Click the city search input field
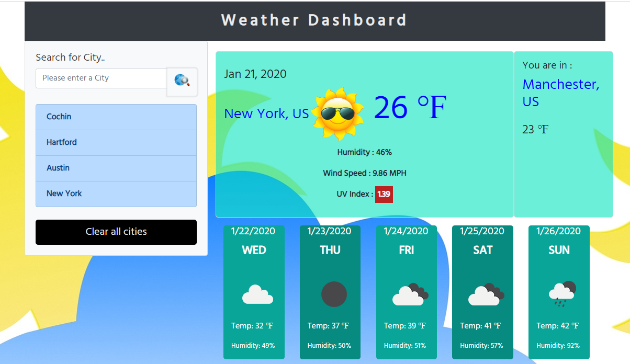 (100, 78)
